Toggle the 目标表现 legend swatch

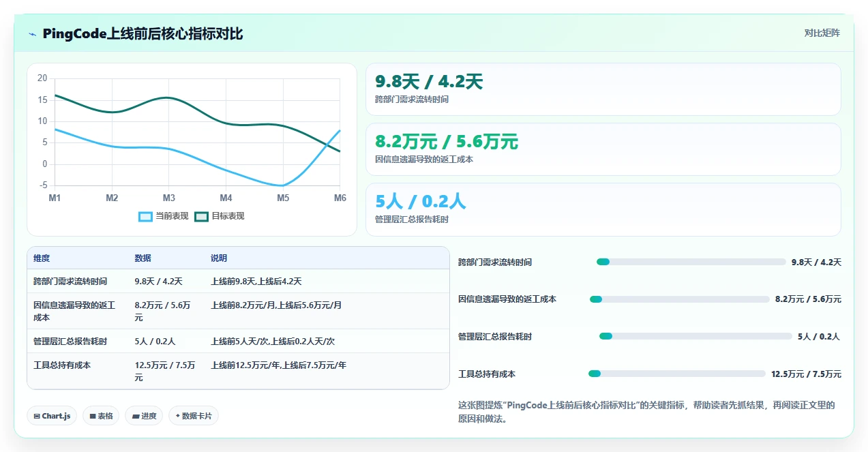(201, 216)
